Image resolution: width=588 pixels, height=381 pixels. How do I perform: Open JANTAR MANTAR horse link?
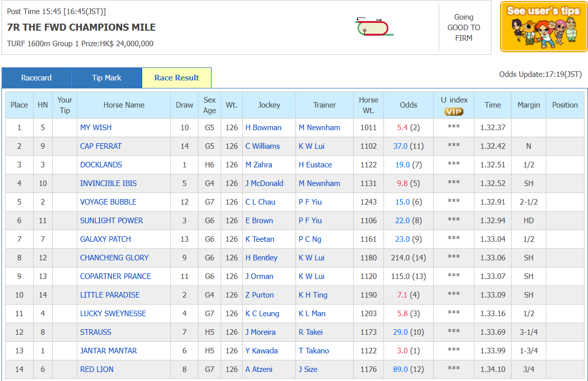coord(109,351)
